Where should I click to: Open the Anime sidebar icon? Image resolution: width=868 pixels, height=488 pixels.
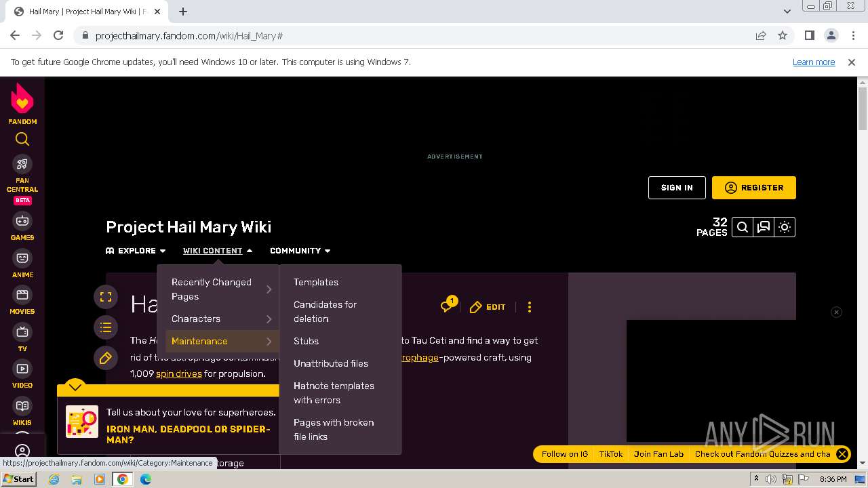point(22,258)
